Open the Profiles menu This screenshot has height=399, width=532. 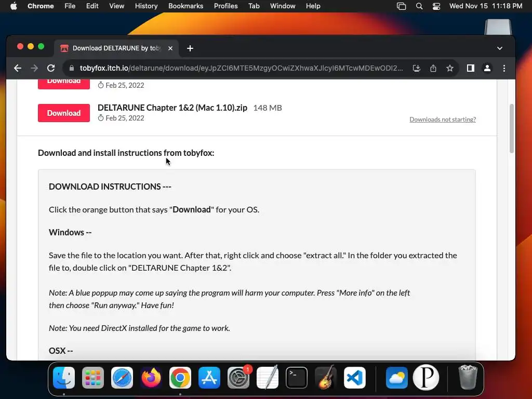point(225,6)
